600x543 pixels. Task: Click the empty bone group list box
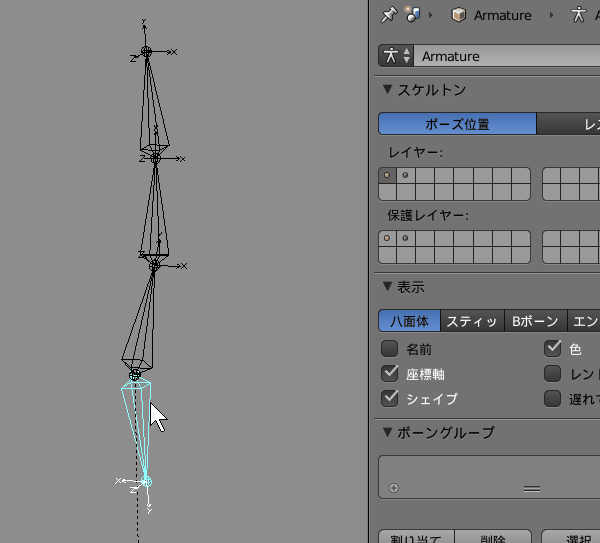click(489, 477)
